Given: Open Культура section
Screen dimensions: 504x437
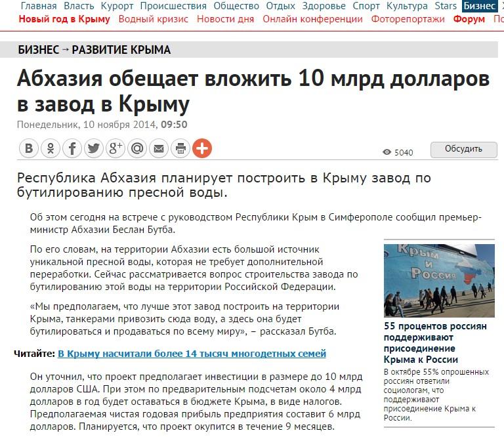Looking at the screenshot, I should click(x=407, y=6).
